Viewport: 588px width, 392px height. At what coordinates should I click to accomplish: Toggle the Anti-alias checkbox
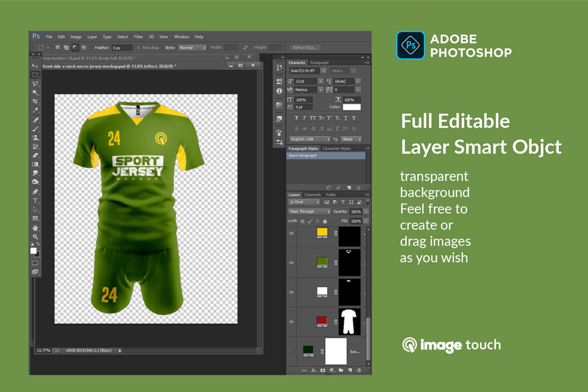pyautogui.click(x=139, y=48)
